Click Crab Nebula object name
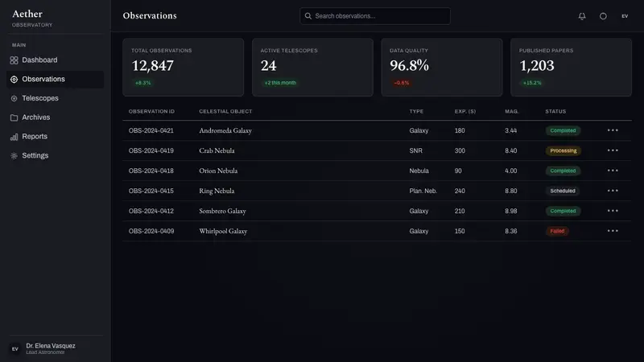 point(217,150)
